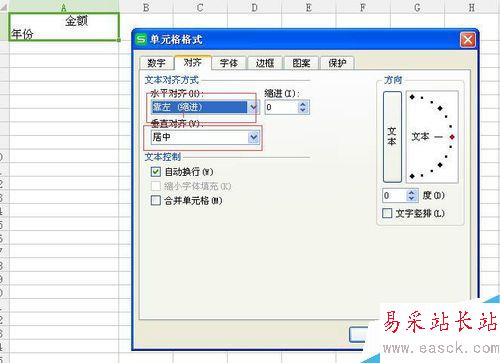Close the 单元格格式 dialog

point(467,40)
